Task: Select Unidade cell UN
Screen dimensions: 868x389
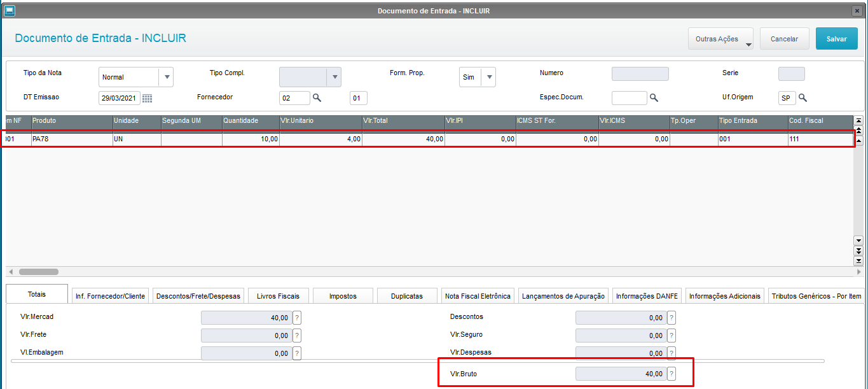Action: 137,139
